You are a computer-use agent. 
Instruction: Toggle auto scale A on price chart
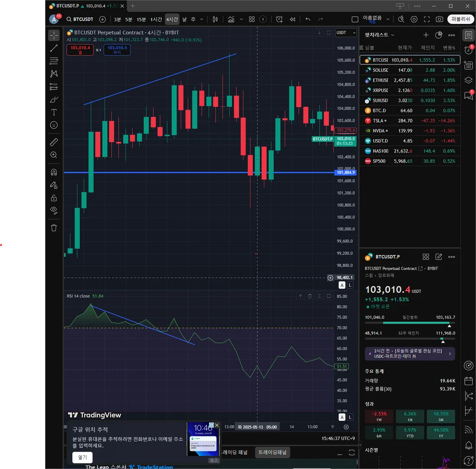pyautogui.click(x=342, y=285)
